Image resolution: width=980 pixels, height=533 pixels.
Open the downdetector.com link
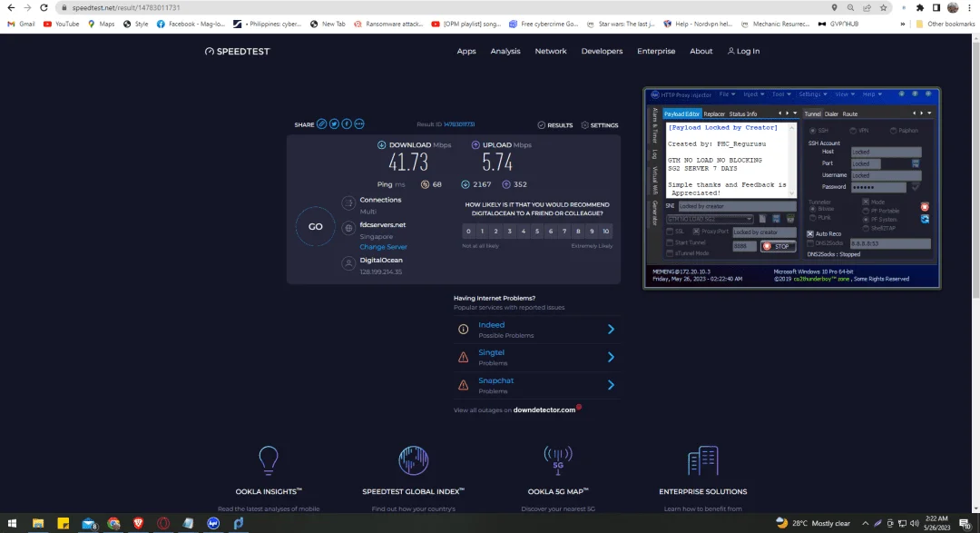click(x=544, y=410)
